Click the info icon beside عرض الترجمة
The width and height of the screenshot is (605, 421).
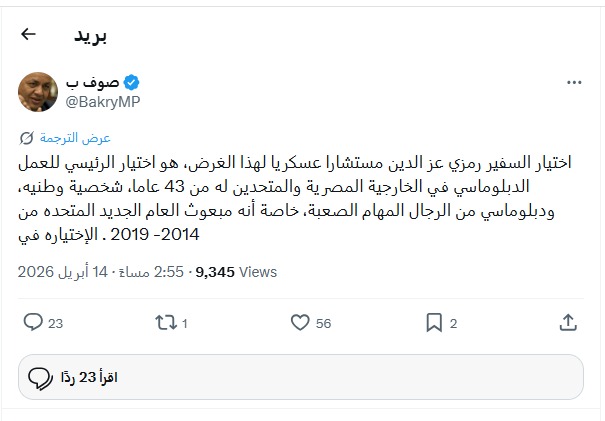point(27,138)
